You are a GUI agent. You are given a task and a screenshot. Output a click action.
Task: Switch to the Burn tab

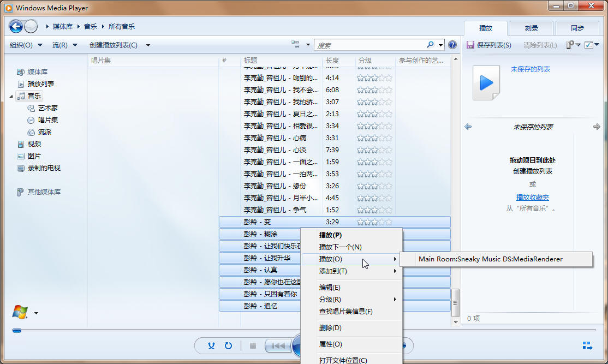pos(531,28)
